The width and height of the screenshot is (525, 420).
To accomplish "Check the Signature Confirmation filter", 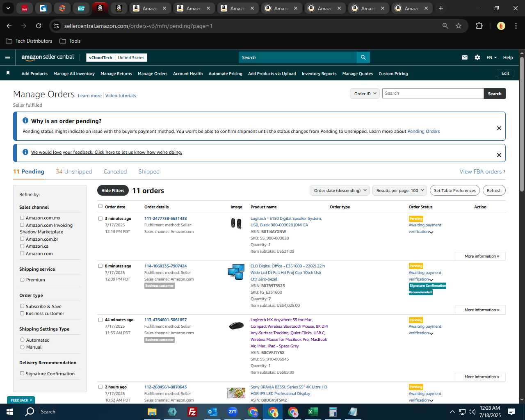I will 22,373.
